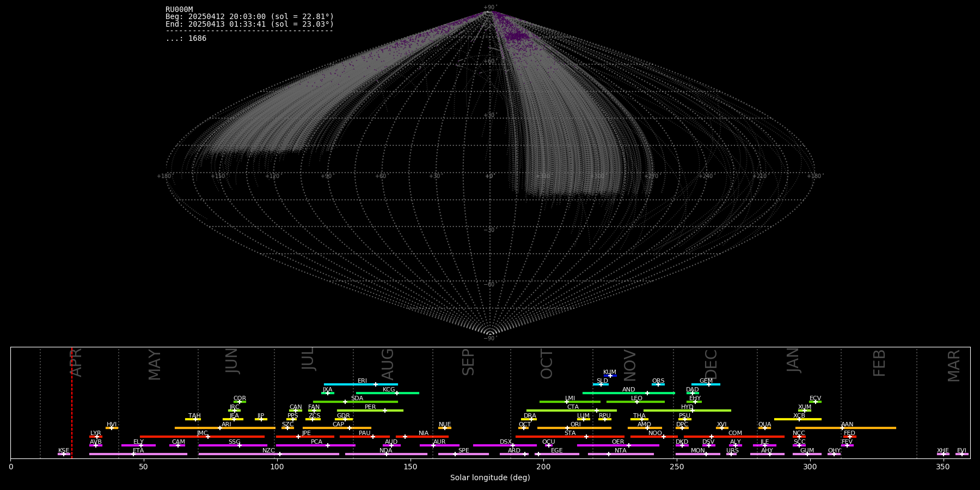This screenshot has height=490, width=980.
Task: Click the 200 tick on the solar longitude axis
Action: click(543, 467)
